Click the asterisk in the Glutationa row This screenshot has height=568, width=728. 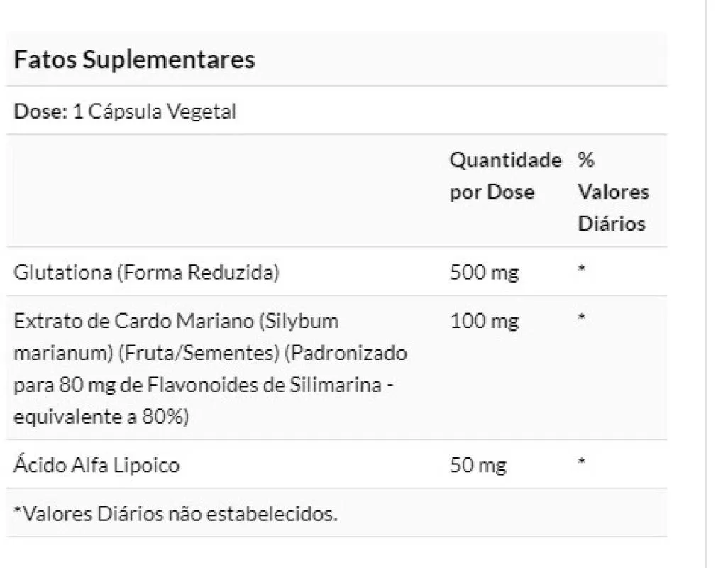(581, 268)
